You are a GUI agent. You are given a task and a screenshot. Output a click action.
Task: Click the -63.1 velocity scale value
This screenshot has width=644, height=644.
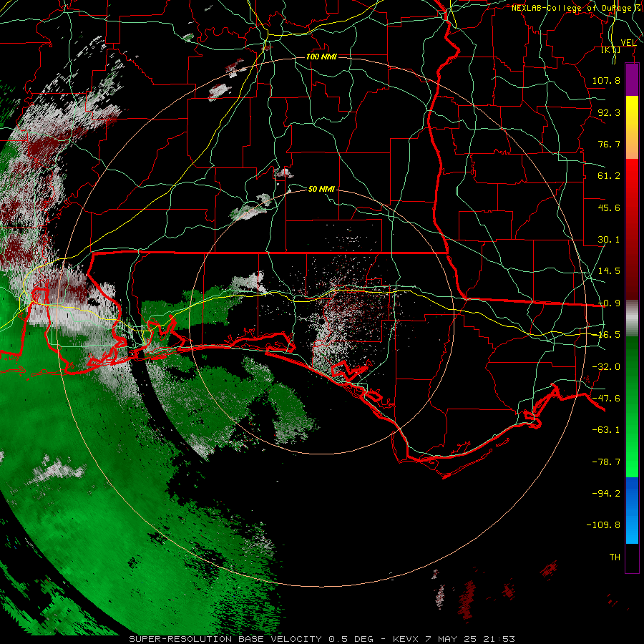(606, 430)
